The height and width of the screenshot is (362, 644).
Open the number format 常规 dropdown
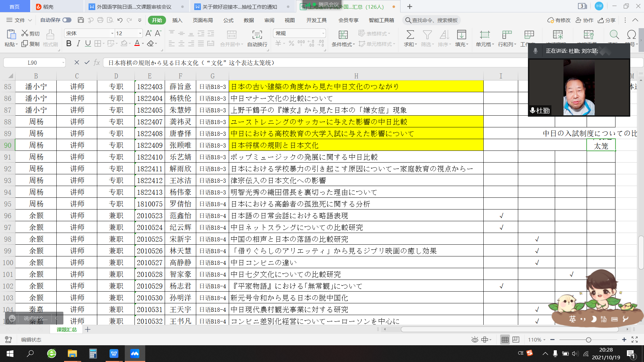tap(323, 34)
